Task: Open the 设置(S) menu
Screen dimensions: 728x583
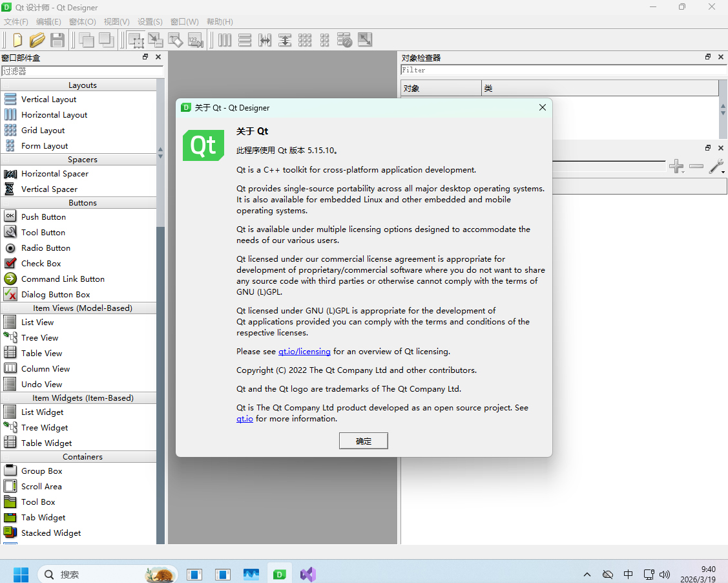Action: coord(150,22)
